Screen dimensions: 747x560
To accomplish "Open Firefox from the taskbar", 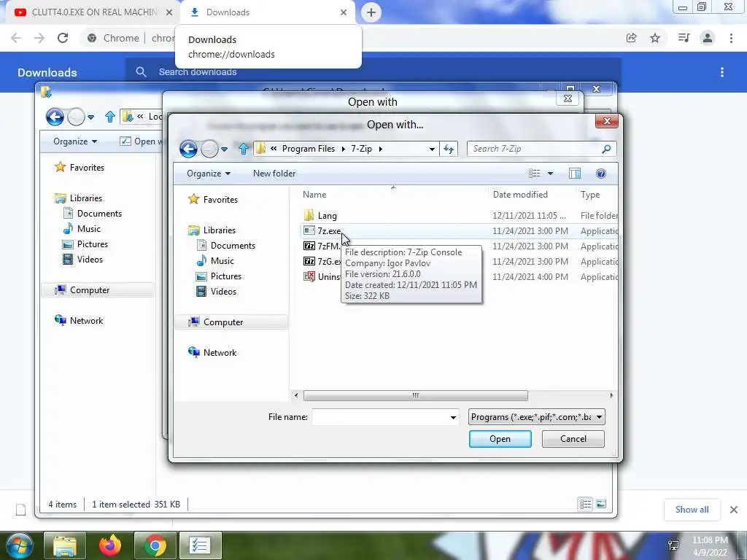I will 110,545.
